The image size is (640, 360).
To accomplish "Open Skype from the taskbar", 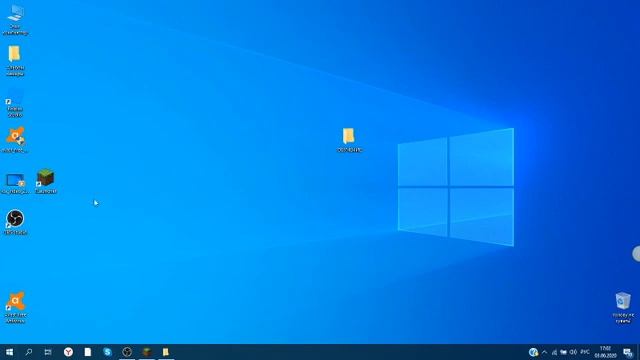I will (107, 352).
